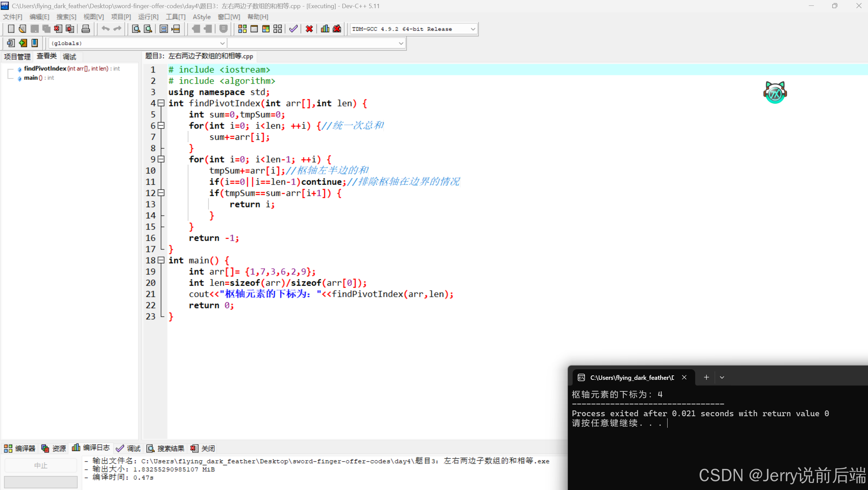Expand the terminal tab dropdown chevron
The width and height of the screenshot is (868, 490).
[x=722, y=377]
